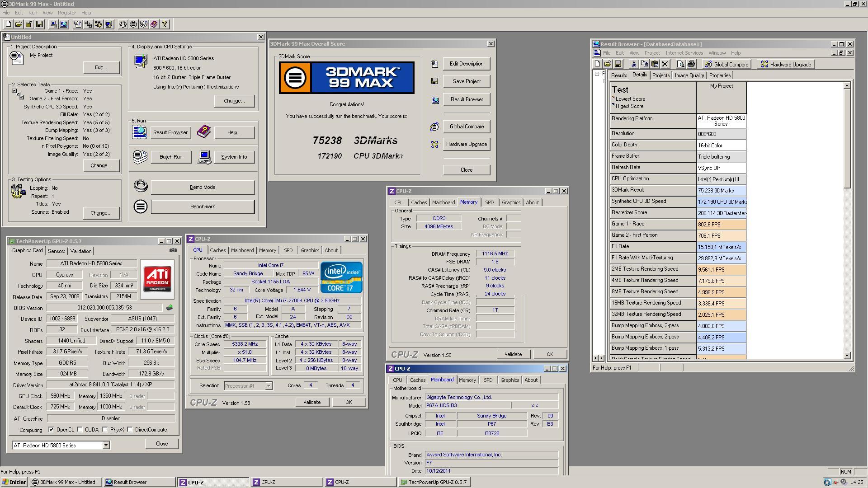Click the Iniciar start button on the taskbar
Screen dimensions: 868x488
click(14, 482)
